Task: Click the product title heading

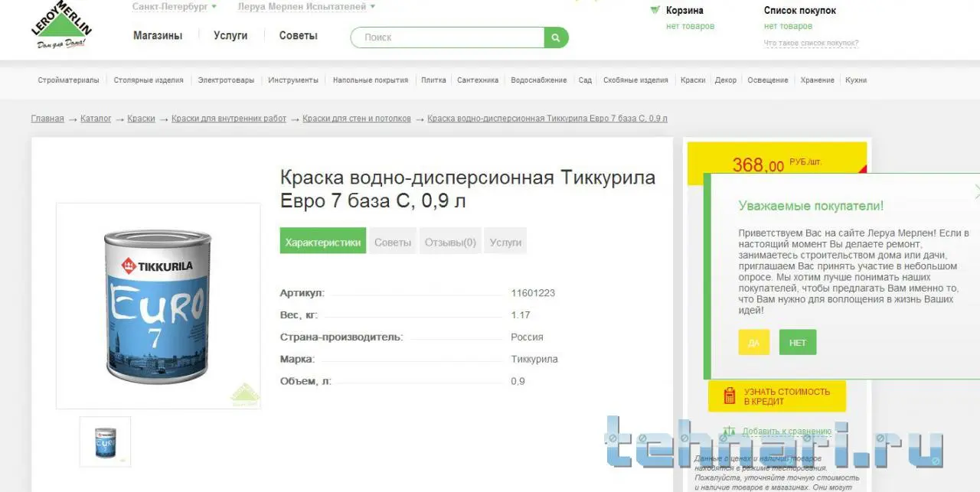Action: coord(468,189)
